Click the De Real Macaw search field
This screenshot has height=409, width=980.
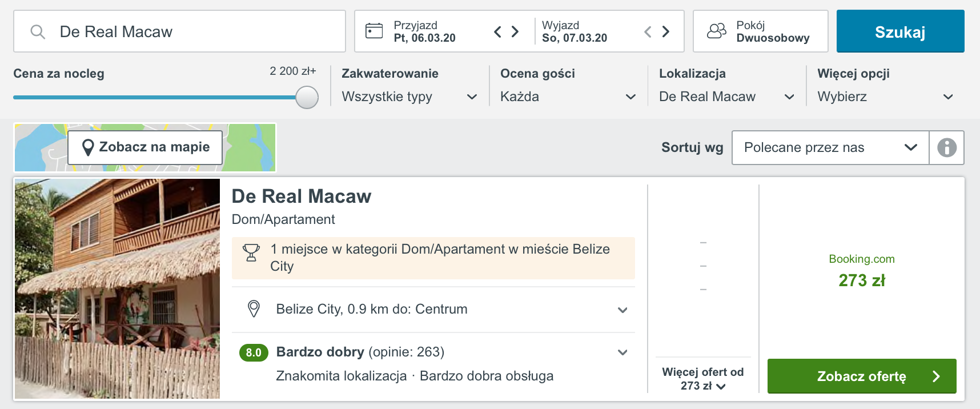click(x=179, y=31)
